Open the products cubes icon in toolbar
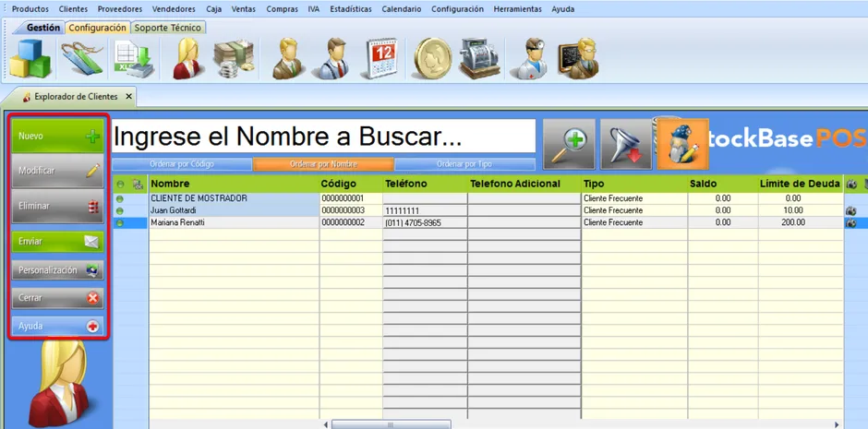This screenshot has height=429, width=868. coord(30,59)
